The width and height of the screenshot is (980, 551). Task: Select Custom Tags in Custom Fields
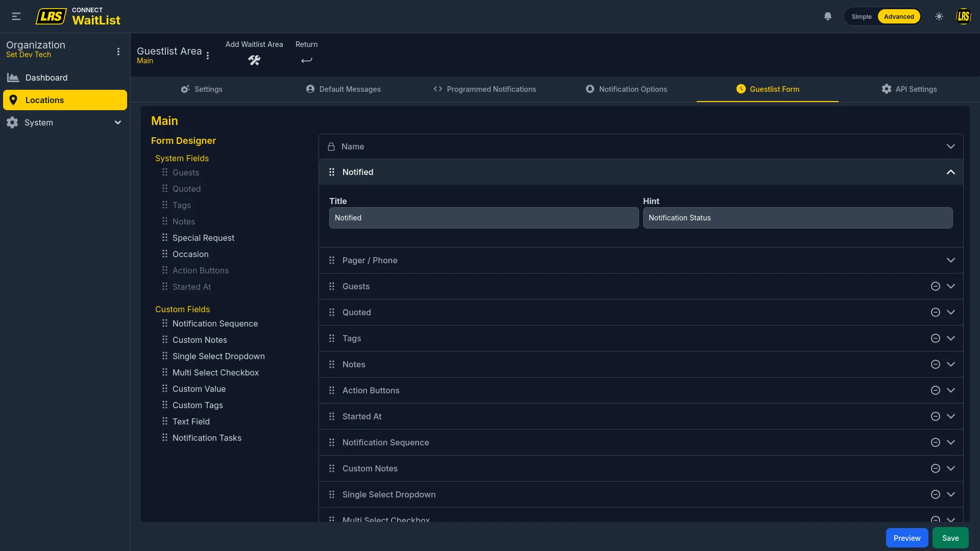(198, 405)
